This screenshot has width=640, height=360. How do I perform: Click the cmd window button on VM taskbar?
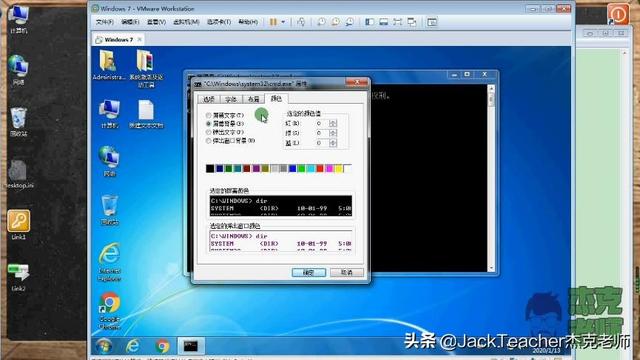click(191, 346)
